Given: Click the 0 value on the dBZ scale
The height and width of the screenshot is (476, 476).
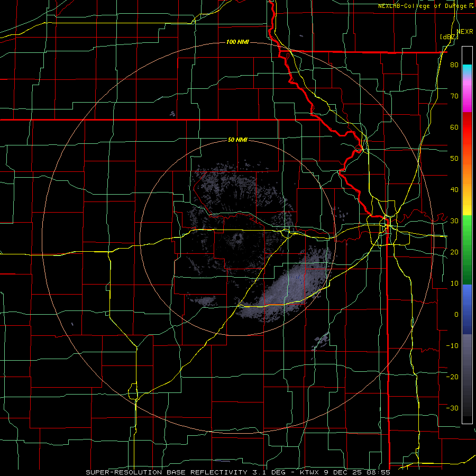Looking at the screenshot, I should click(456, 315).
